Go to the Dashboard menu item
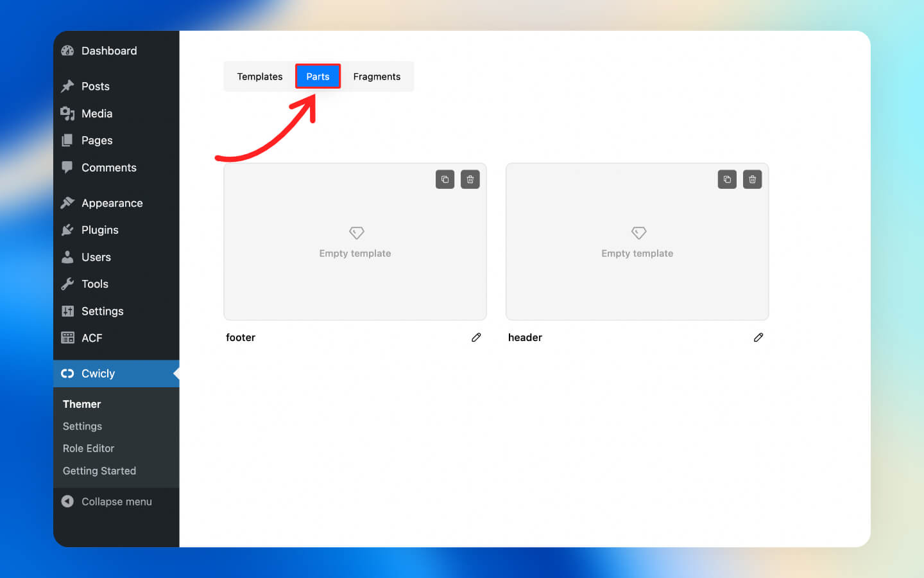The height and width of the screenshot is (578, 924). (108, 51)
